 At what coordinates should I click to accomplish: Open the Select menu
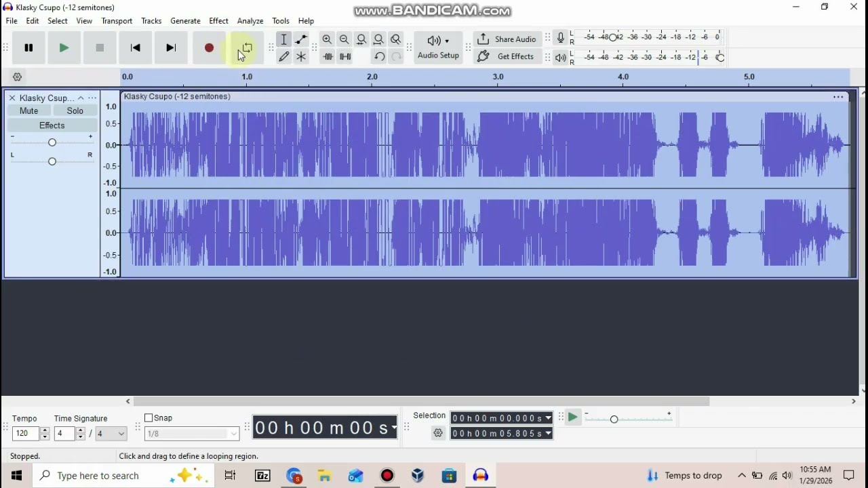click(58, 21)
